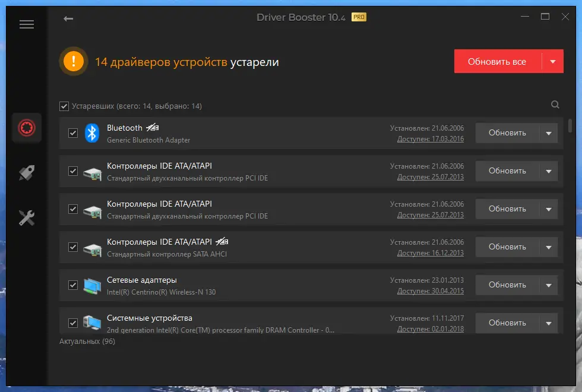Open the hamburger menu
582x392 pixels.
pos(27,24)
